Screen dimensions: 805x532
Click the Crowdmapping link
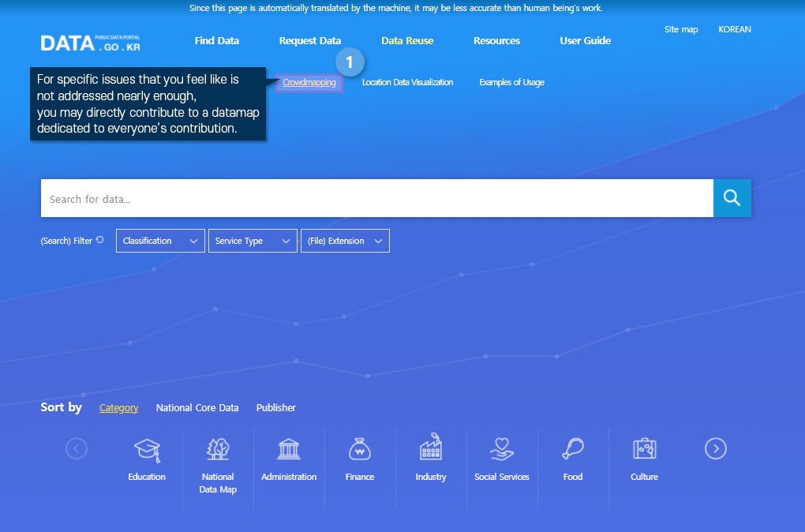[x=309, y=82]
